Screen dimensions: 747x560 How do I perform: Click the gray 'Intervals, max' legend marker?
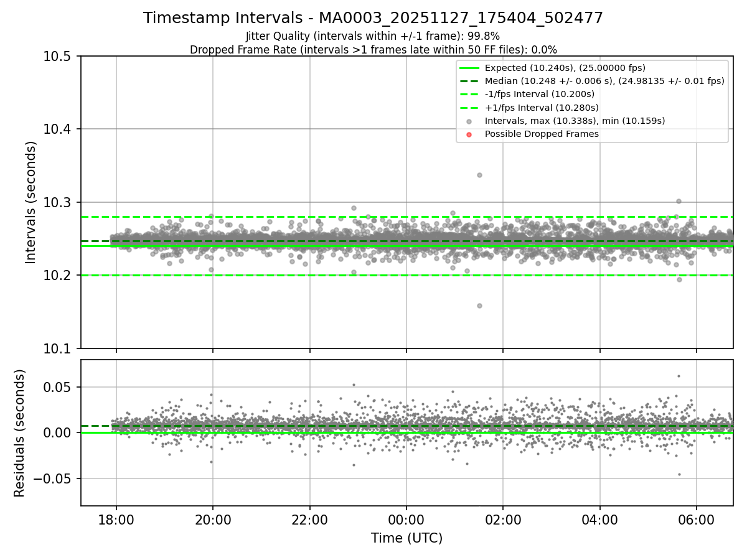click(x=469, y=121)
